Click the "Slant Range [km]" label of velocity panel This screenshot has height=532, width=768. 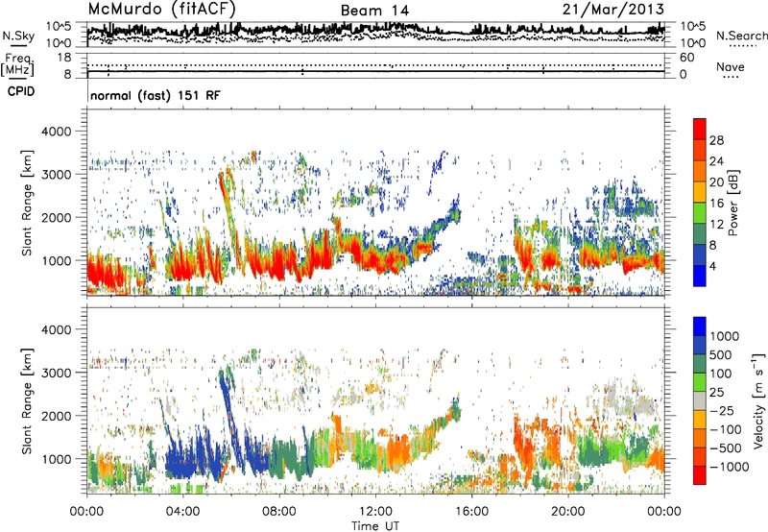point(27,400)
